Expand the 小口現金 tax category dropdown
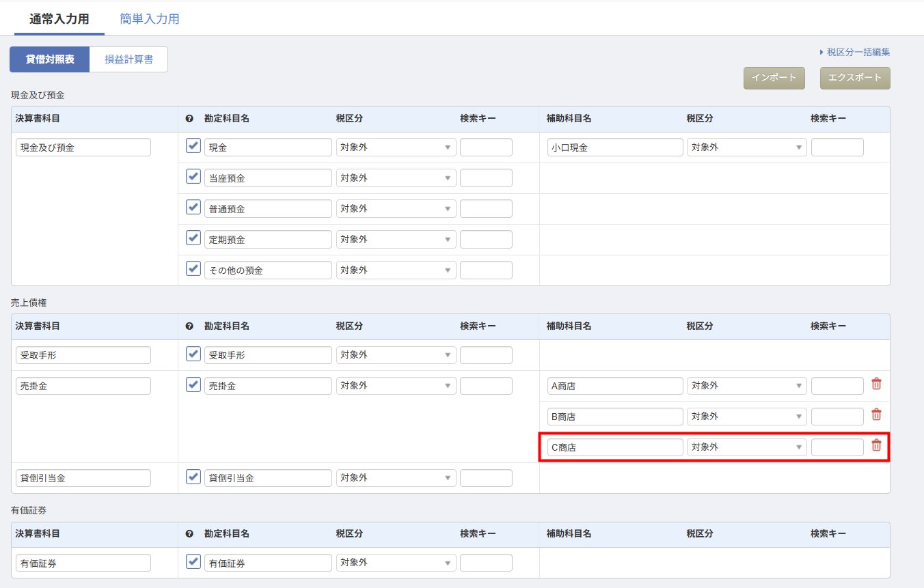The width and height of the screenshot is (924, 588). click(x=746, y=148)
